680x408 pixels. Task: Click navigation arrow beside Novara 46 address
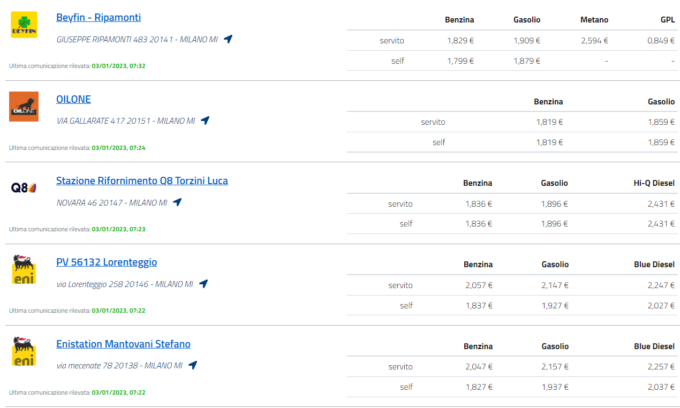(x=177, y=202)
